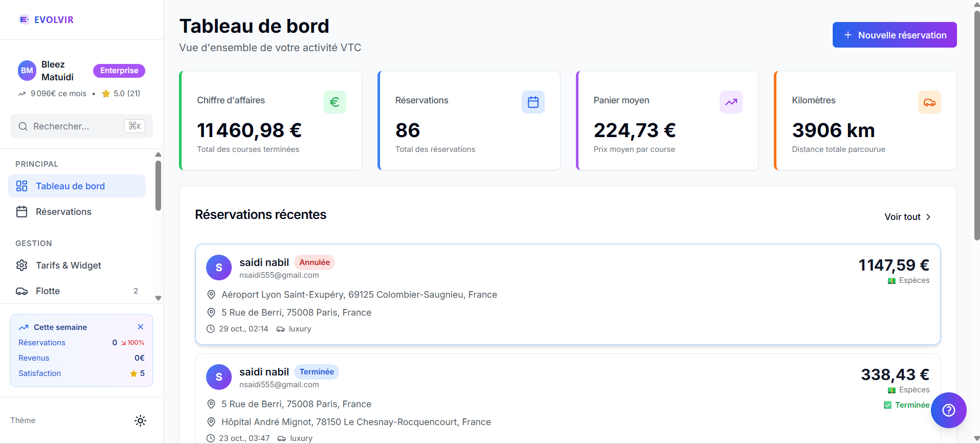The width and height of the screenshot is (980, 444).
Task: Open the help question-mark button
Action: click(x=949, y=410)
